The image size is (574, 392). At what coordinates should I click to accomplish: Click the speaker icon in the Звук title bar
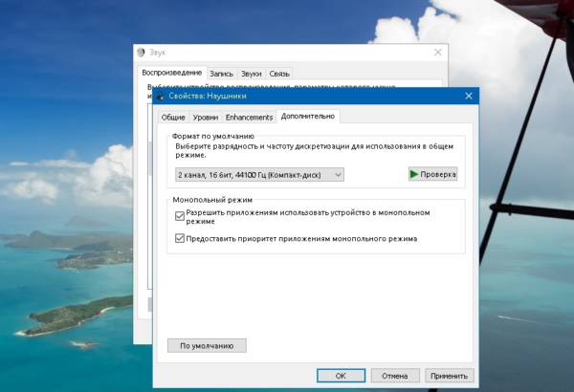(x=141, y=53)
